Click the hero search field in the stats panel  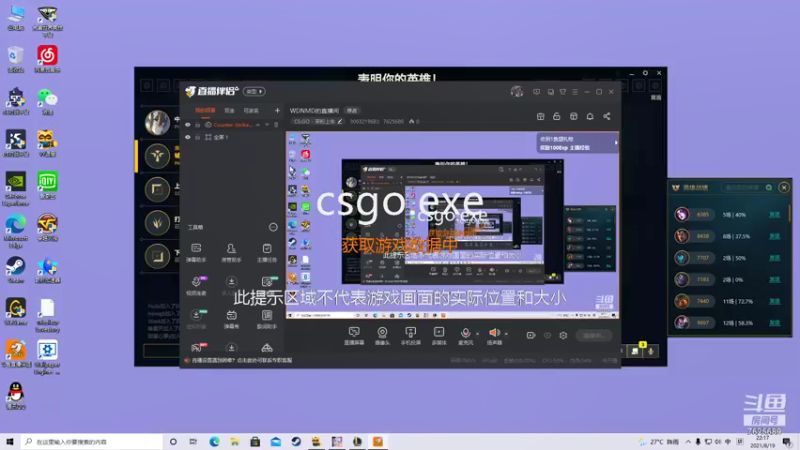point(746,188)
